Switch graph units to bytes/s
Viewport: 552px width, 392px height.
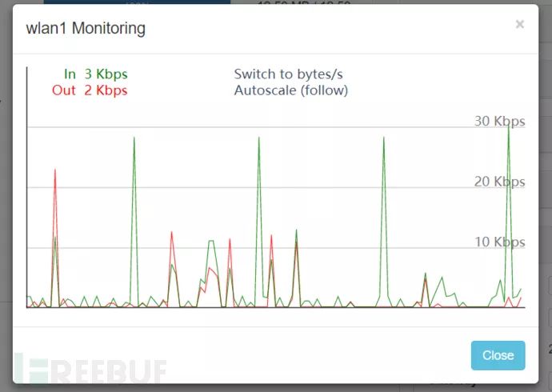[x=288, y=74]
